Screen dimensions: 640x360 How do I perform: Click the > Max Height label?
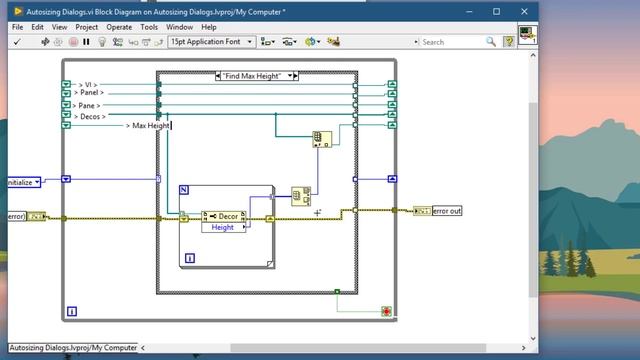[x=147, y=126]
